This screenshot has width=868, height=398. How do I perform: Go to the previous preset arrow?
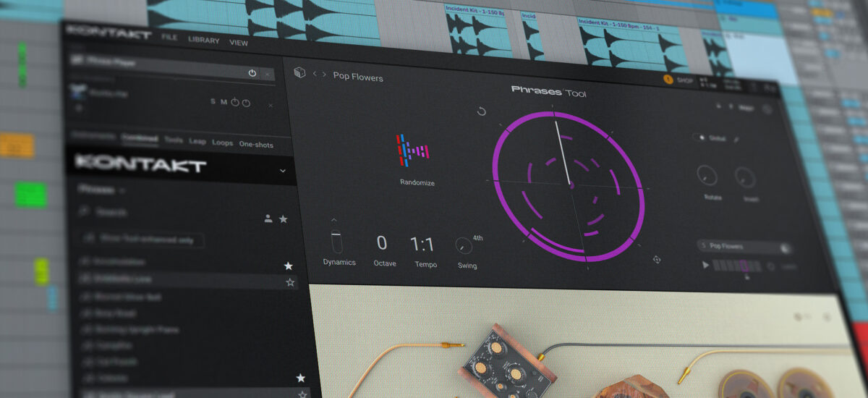click(x=315, y=75)
